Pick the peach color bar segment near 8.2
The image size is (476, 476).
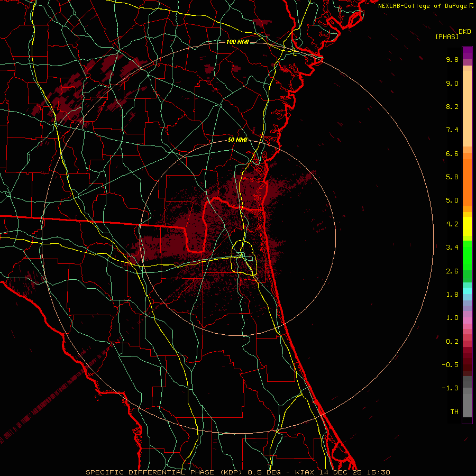(467, 108)
